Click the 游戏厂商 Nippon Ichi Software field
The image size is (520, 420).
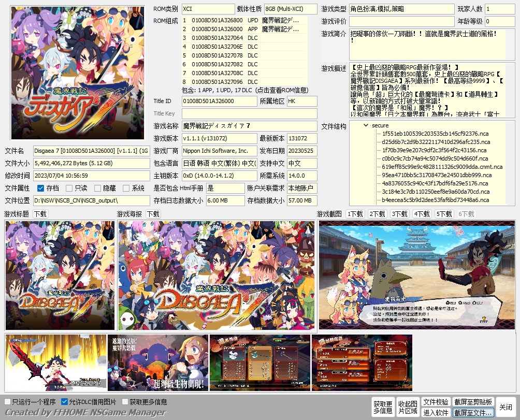coord(219,151)
